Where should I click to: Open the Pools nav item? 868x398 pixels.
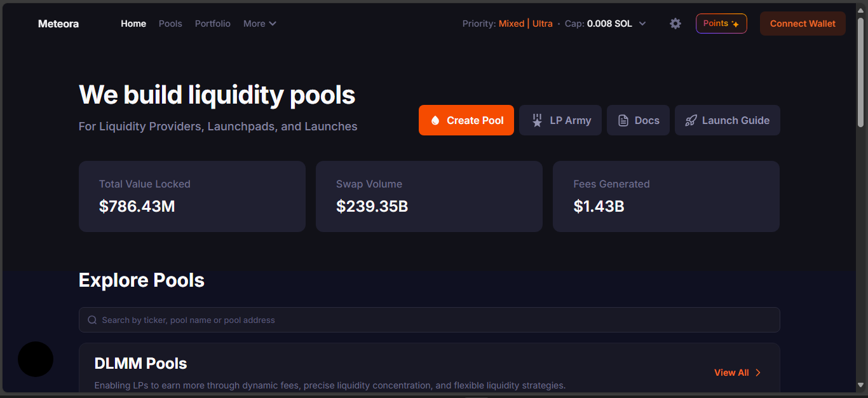170,24
